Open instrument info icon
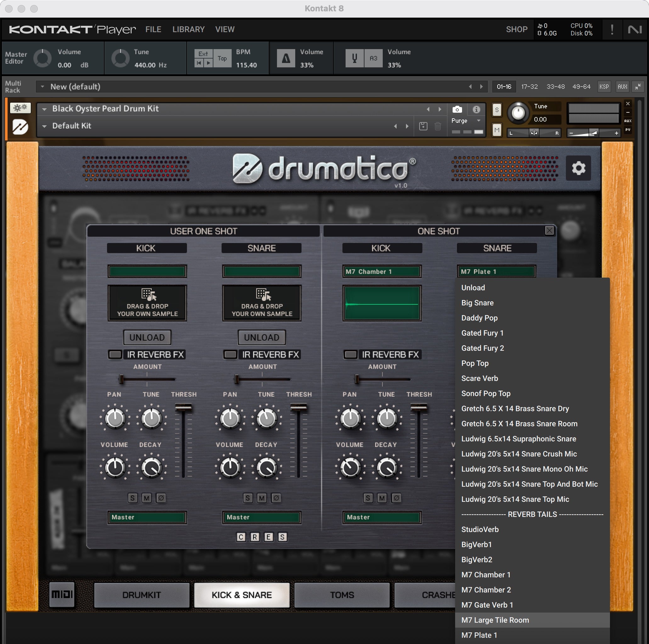The width and height of the screenshot is (649, 644). [476, 110]
